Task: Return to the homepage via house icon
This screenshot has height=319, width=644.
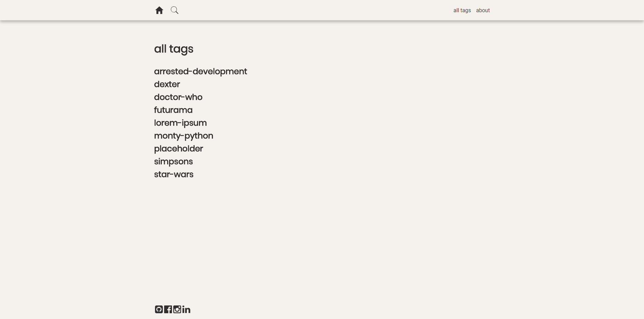Action: tap(159, 10)
